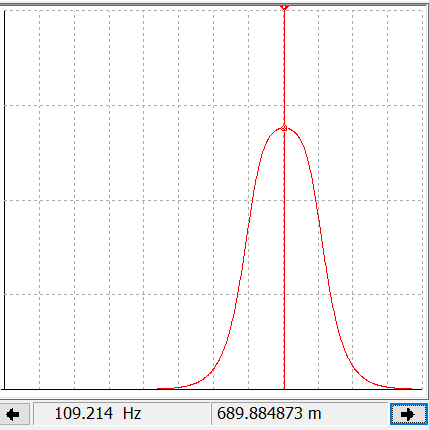Click the right arrow cursor button
429x430 pixels.
click(409, 414)
